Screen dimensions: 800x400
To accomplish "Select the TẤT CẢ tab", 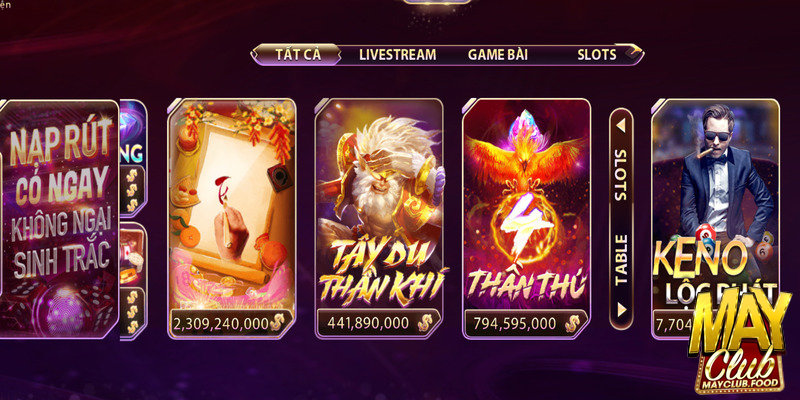I will pos(297,55).
